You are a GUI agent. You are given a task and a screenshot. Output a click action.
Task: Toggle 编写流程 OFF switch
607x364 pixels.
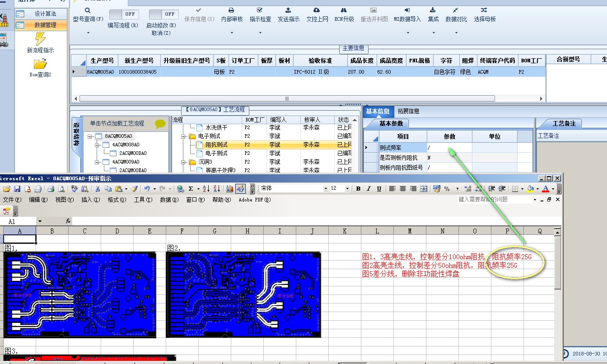(x=124, y=14)
